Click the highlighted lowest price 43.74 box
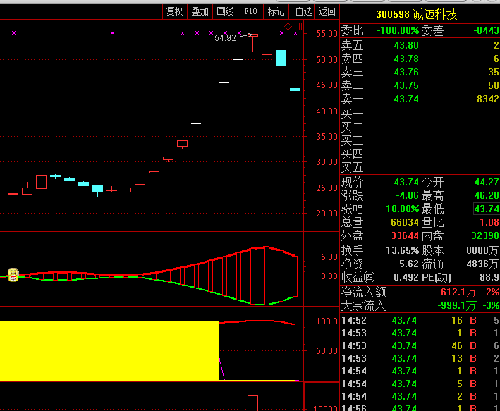Image resolution: width=500 pixels, height=411 pixels. tap(486, 209)
